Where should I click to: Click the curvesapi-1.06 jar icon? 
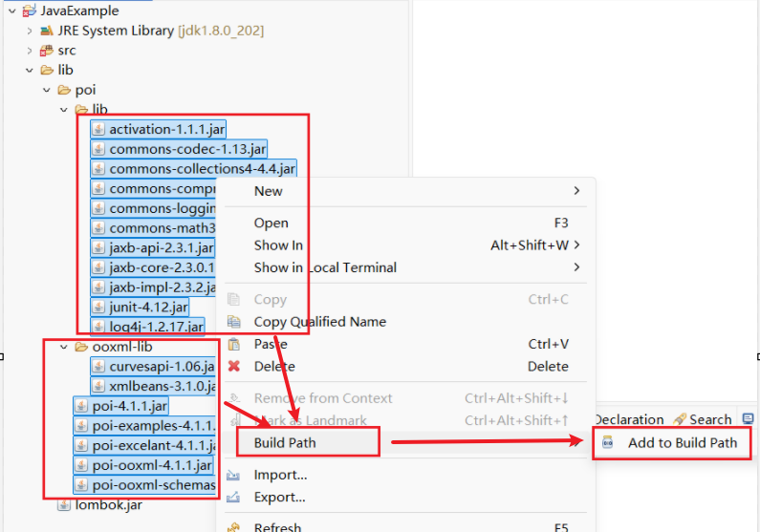(98, 367)
